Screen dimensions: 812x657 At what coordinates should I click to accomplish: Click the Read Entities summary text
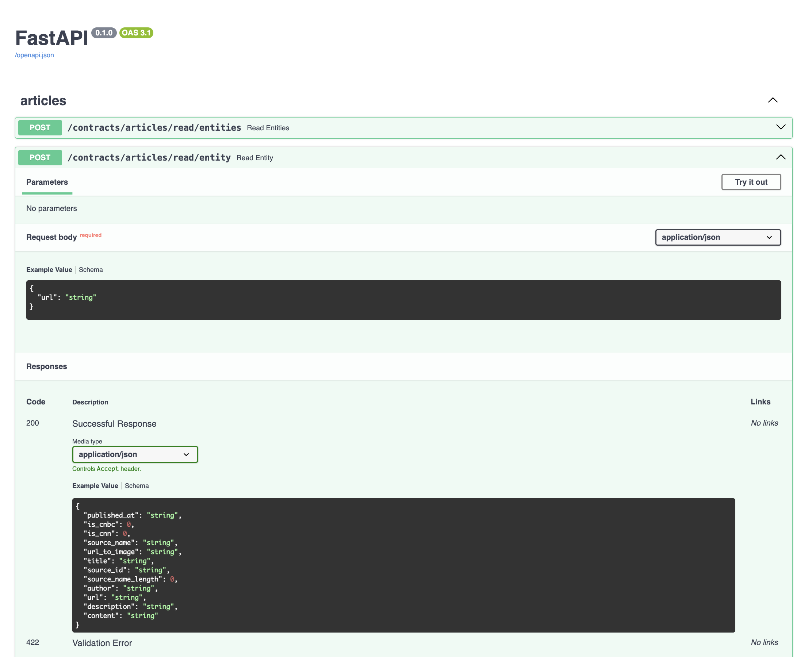pyautogui.click(x=268, y=128)
